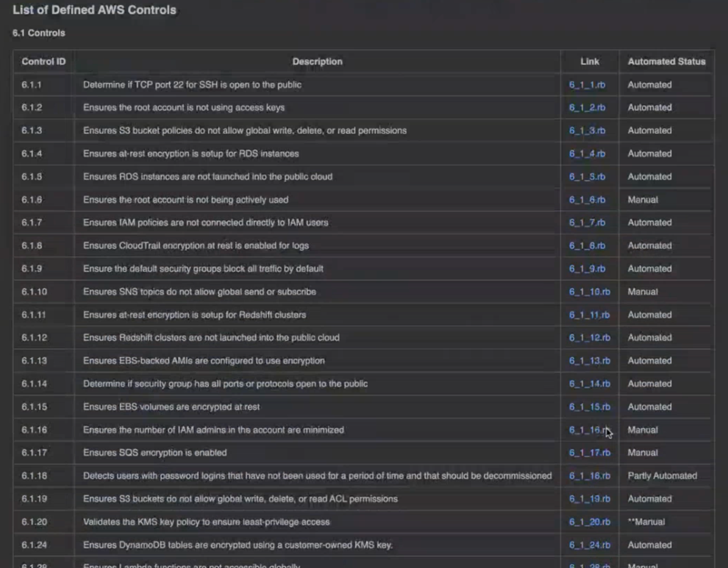Image resolution: width=728 pixels, height=568 pixels.
Task: Click the 6_1_19.rb S3 ACL permissions link
Action: pos(589,499)
